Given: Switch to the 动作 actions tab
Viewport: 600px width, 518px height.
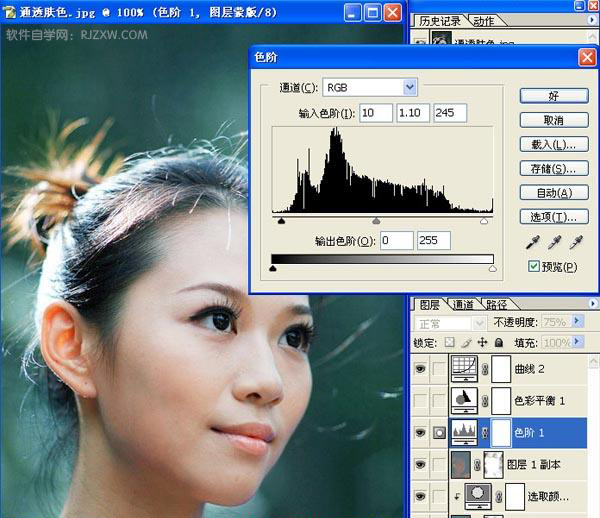Looking at the screenshot, I should [x=484, y=21].
